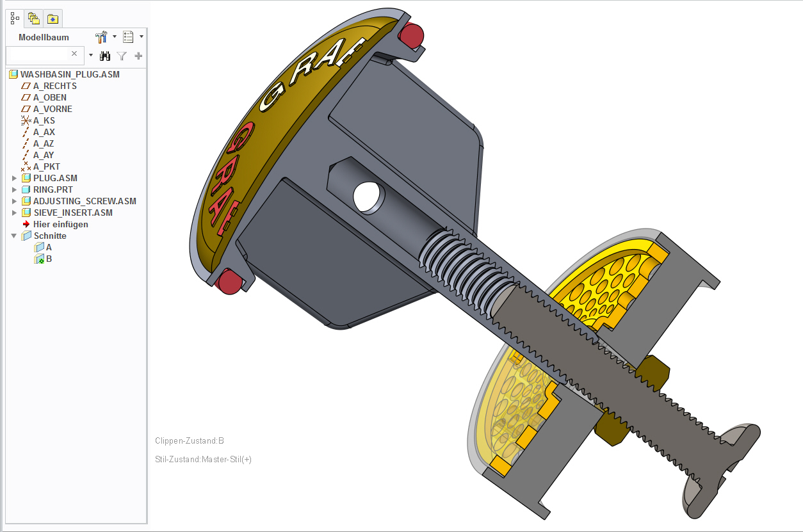
Task: Open the settings dropdown arrow beside hammer icon
Action: (115, 36)
